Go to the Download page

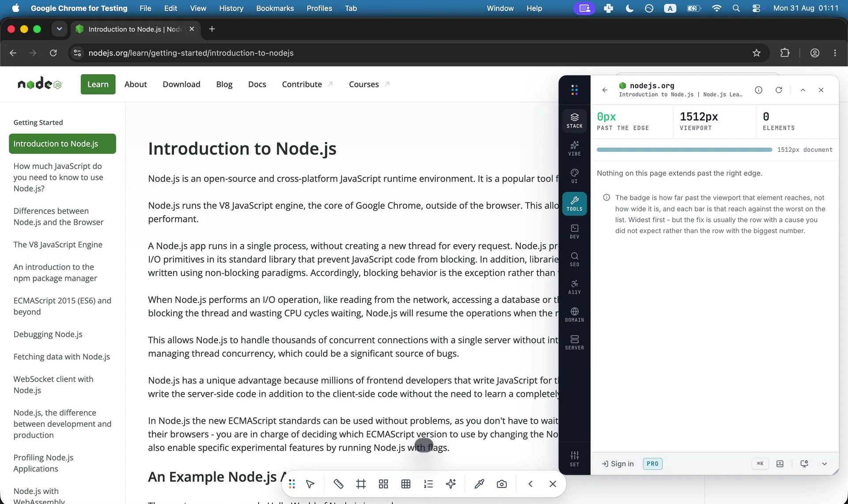coord(182,84)
